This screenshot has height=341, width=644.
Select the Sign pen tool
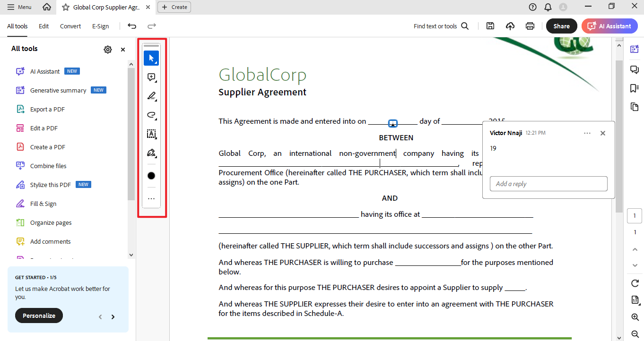click(151, 153)
